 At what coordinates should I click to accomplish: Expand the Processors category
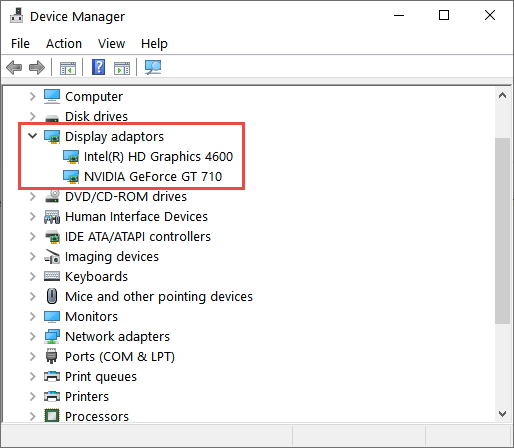[x=32, y=416]
